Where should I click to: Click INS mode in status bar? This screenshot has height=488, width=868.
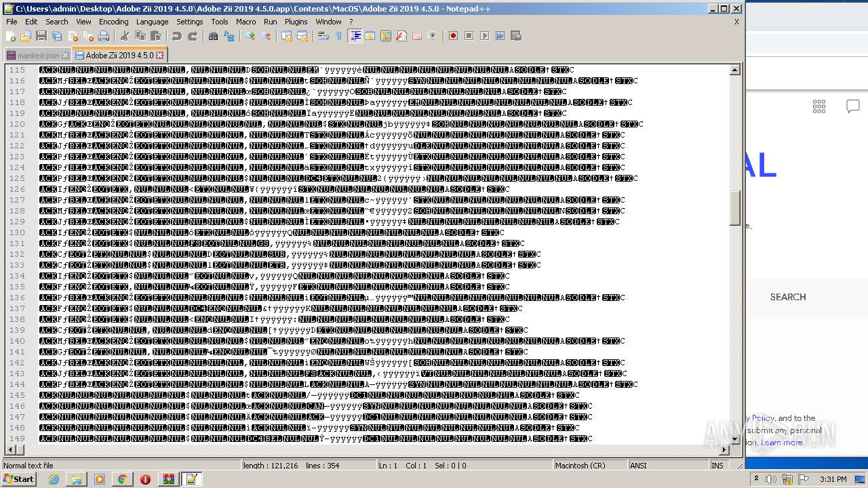click(x=717, y=466)
